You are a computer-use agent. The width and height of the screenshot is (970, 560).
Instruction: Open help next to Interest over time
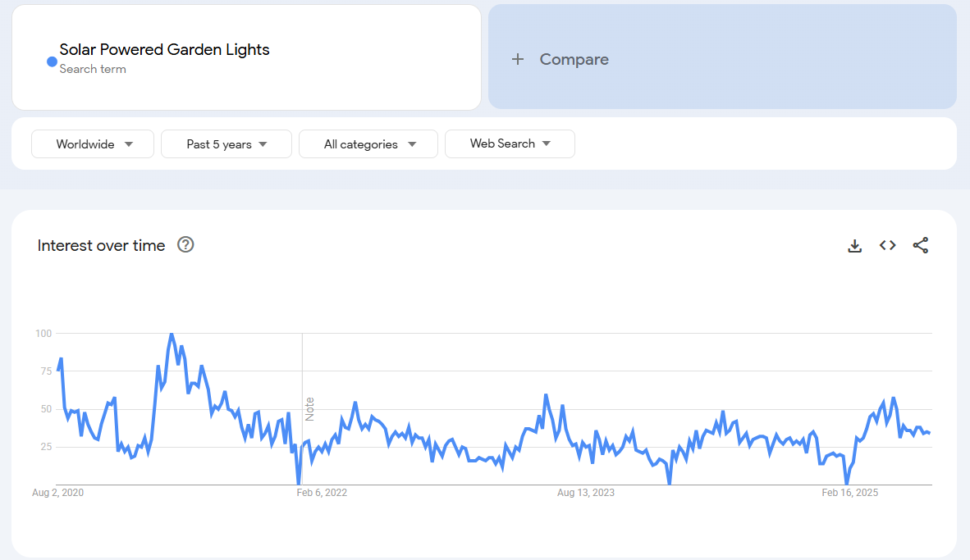coord(185,245)
